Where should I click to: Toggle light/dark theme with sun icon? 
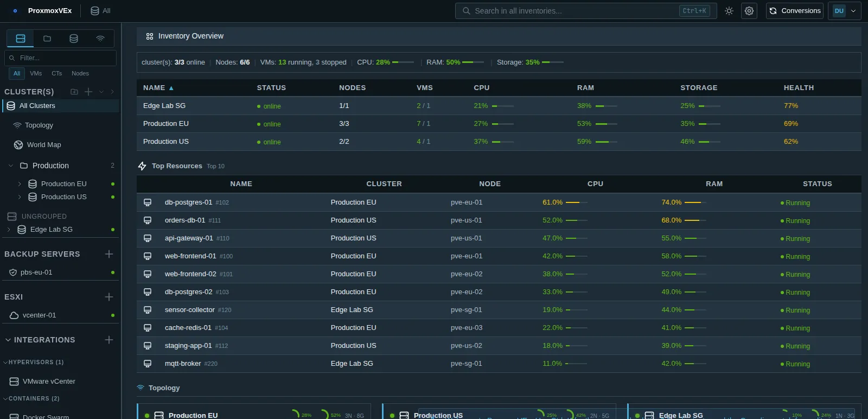coord(729,11)
